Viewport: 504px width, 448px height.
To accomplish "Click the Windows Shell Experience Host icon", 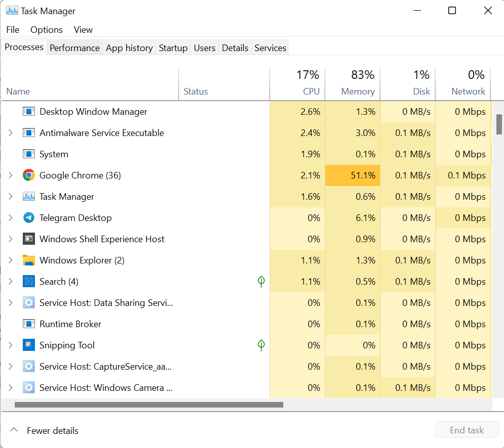I will pyautogui.click(x=29, y=239).
